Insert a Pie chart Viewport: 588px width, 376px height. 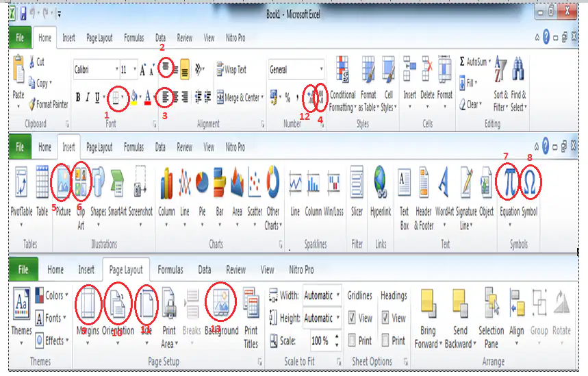[202, 196]
